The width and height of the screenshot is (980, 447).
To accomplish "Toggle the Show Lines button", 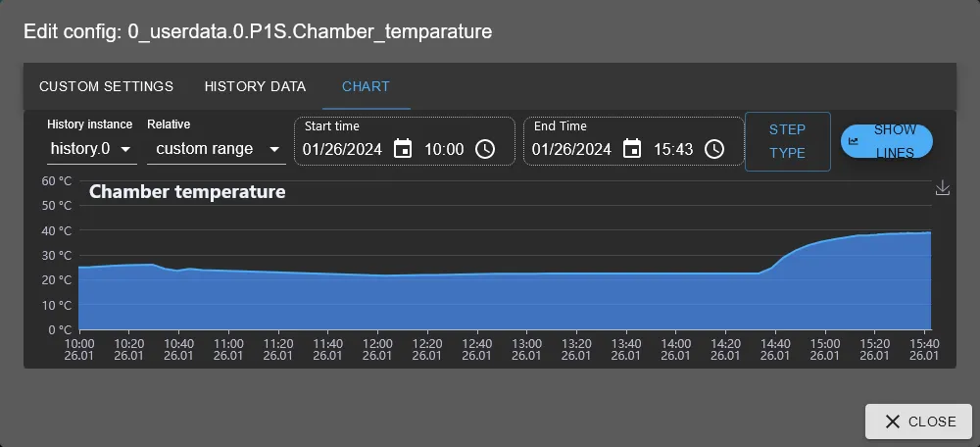I will pos(887,141).
